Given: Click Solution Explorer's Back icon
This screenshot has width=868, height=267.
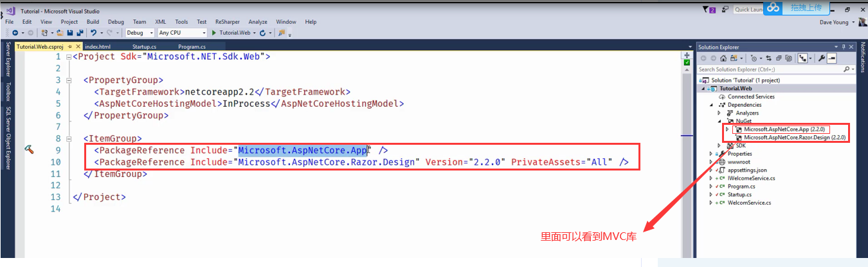Looking at the screenshot, I should coord(703,58).
